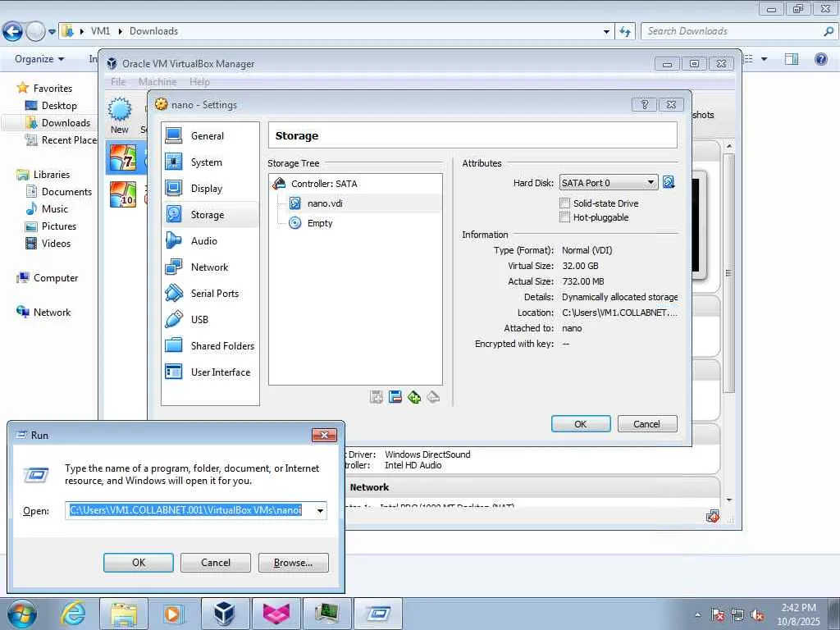Open Display settings category

point(209,189)
